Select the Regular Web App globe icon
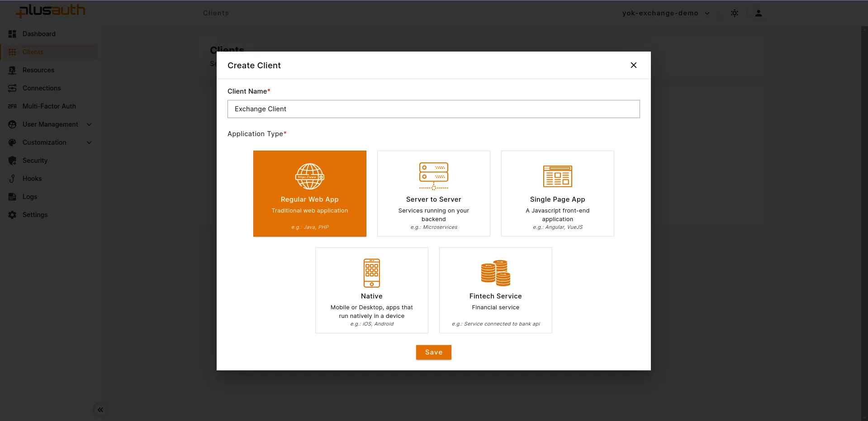Viewport: 868px width, 421px height. pos(309,176)
